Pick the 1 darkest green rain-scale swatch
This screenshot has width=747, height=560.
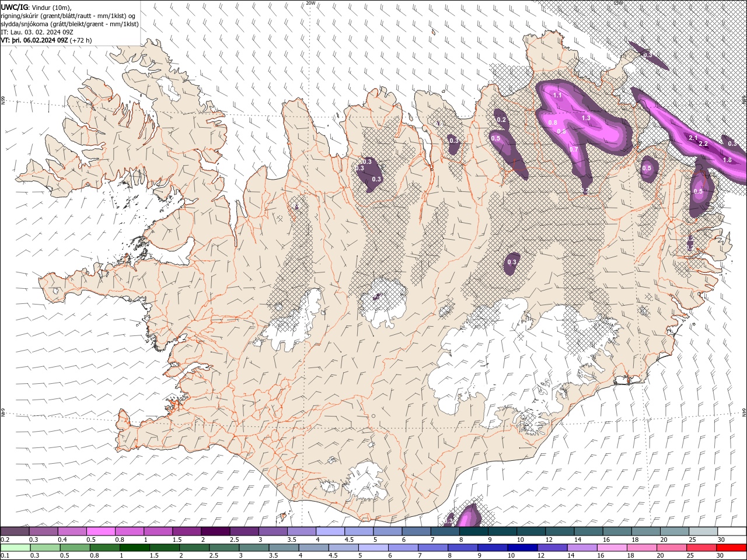[x=135, y=548]
